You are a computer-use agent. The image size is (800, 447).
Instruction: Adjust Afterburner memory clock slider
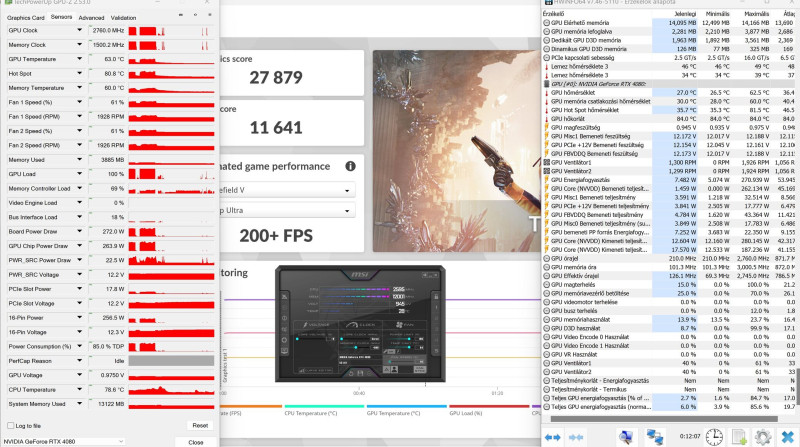[x=355, y=347]
